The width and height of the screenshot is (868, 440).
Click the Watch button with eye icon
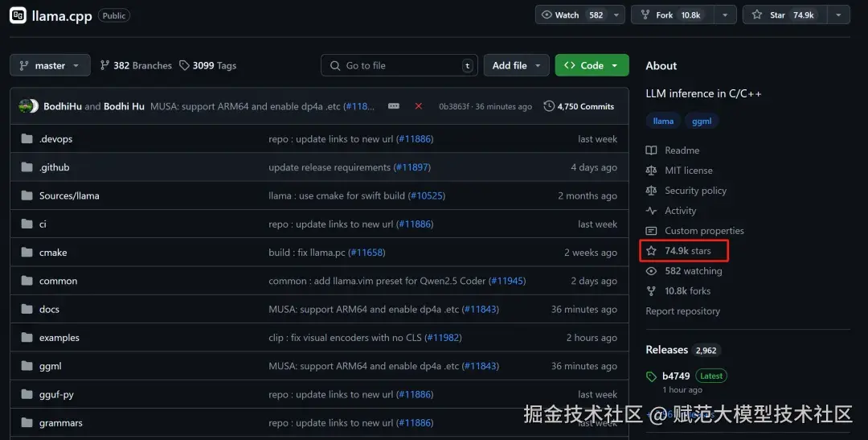coord(572,15)
